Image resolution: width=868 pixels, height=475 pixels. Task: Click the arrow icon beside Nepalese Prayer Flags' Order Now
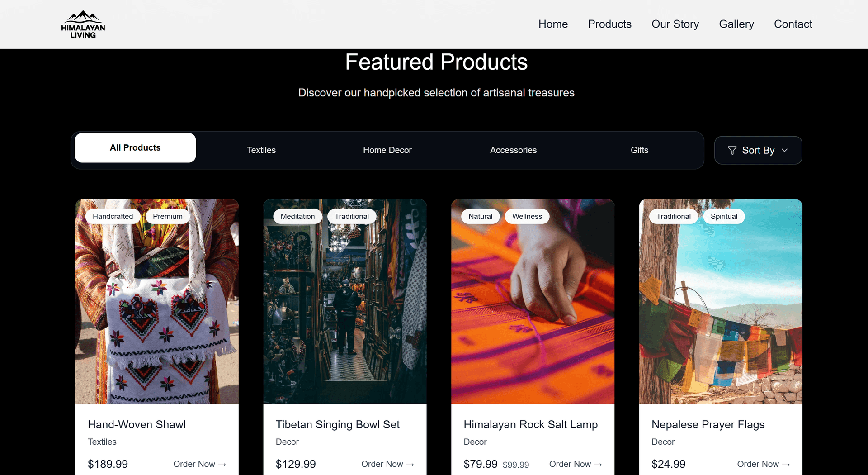point(786,464)
